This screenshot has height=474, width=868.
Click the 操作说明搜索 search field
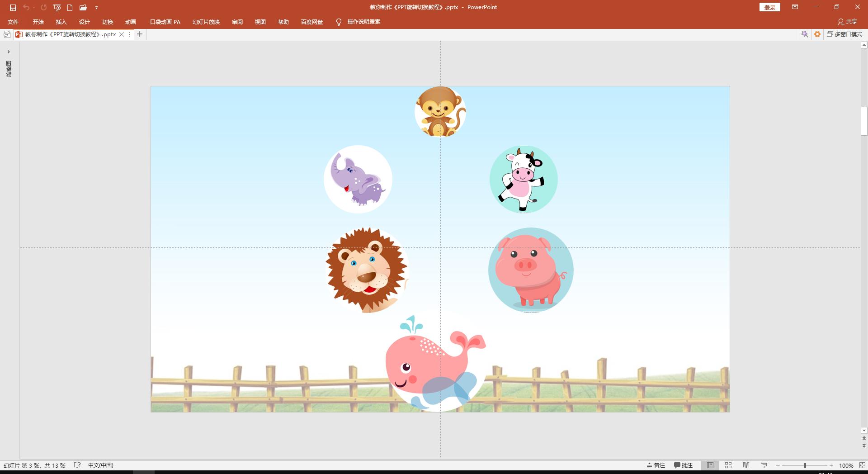click(363, 22)
